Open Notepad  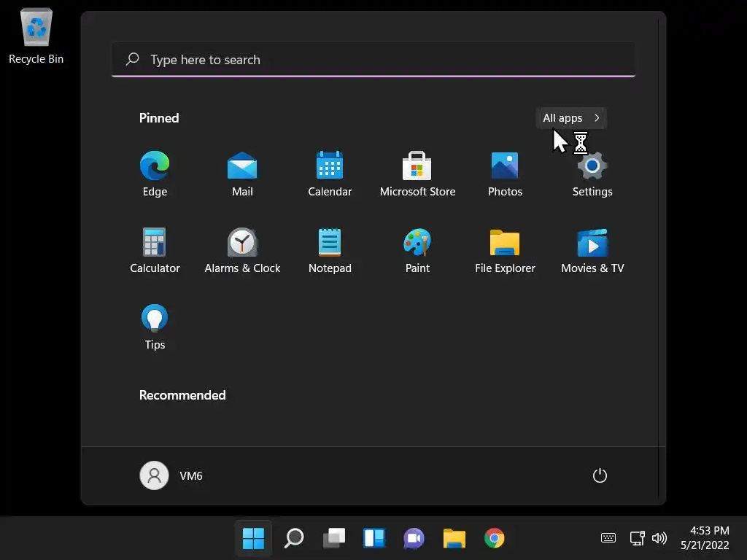pos(330,251)
